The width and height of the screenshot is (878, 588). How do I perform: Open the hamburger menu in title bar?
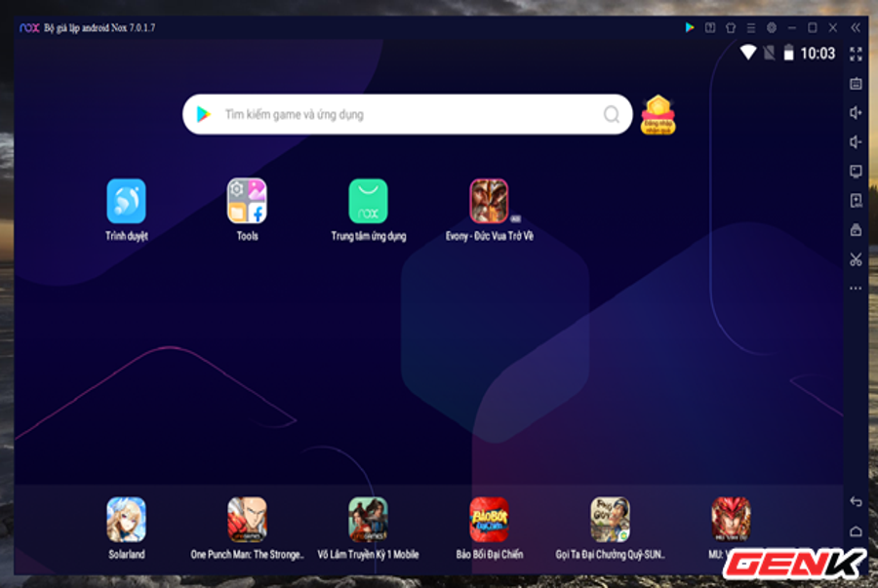click(751, 27)
